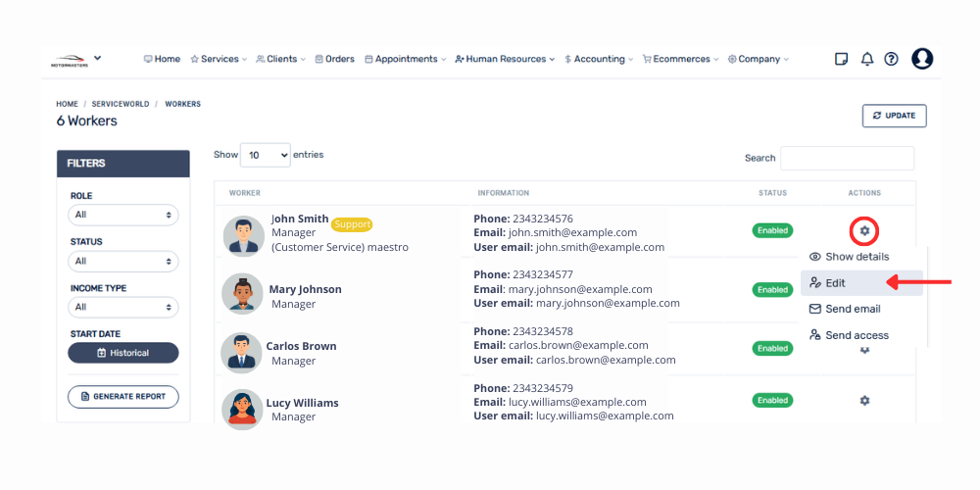
Task: Click the notification bell icon
Action: tap(866, 59)
